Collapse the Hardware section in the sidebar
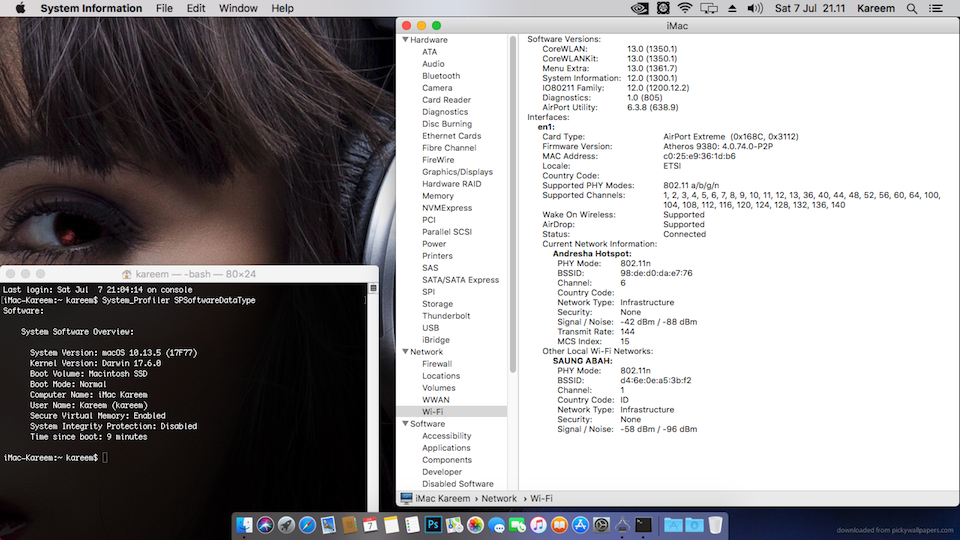960x540 pixels. pos(405,40)
